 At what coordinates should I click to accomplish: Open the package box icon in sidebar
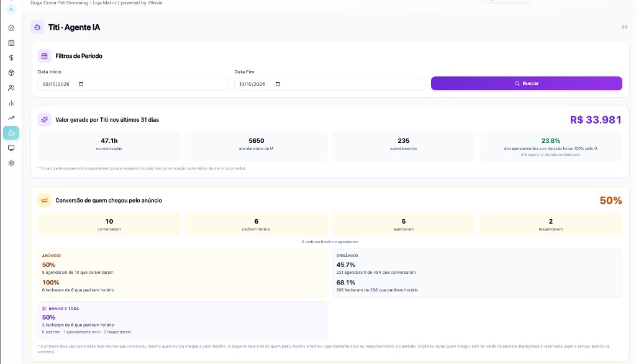pyautogui.click(x=11, y=73)
